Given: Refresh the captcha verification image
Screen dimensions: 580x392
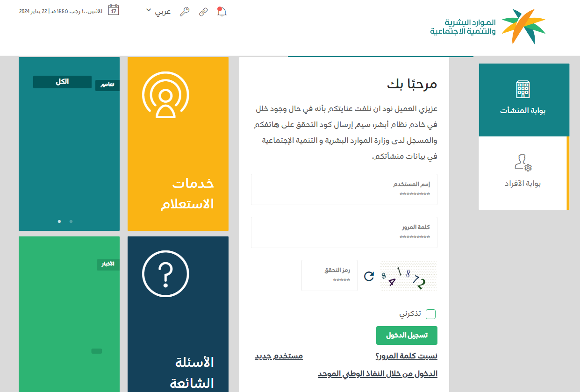Looking at the screenshot, I should pyautogui.click(x=369, y=276).
